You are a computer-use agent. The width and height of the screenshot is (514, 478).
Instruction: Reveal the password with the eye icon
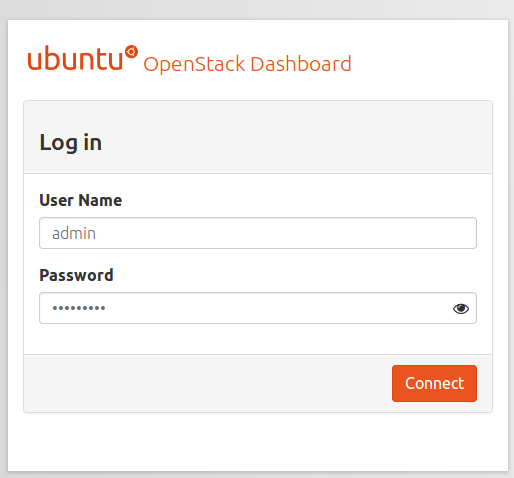point(461,309)
